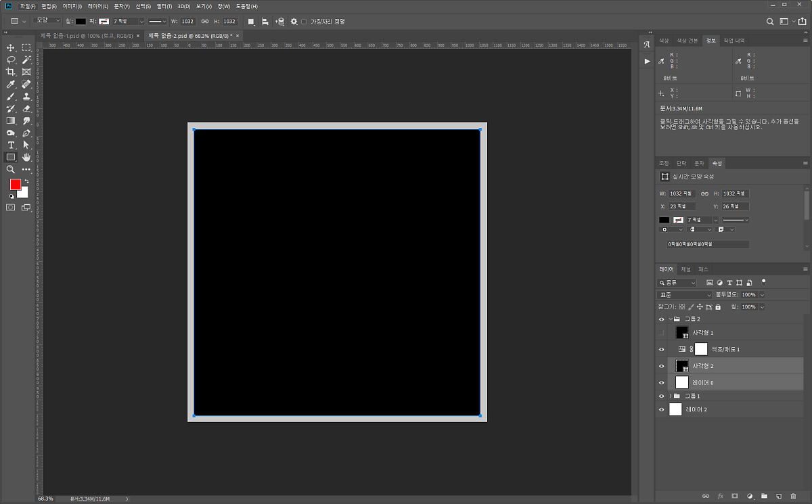Viewport: 812px width, 504px height.
Task: Expand the 그룹 1 layer group
Action: 670,396
